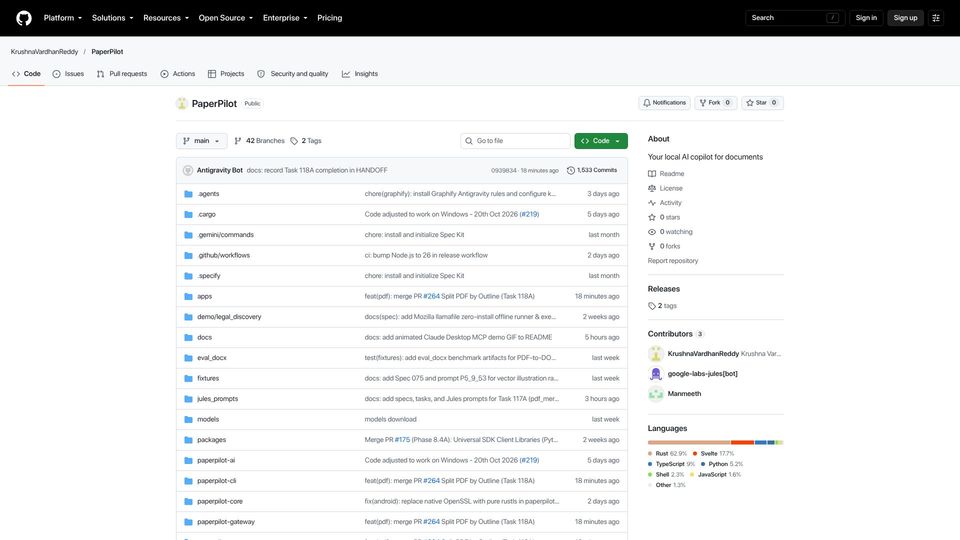960x540 pixels.
Task: Click the Notifications bell button
Action: click(x=664, y=103)
